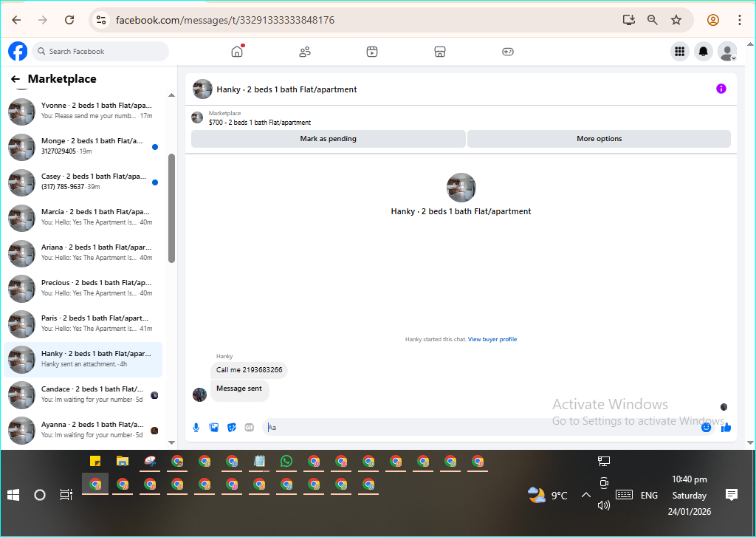Image resolution: width=756 pixels, height=537 pixels.
Task: Open the account profile picture menu
Action: point(727,51)
